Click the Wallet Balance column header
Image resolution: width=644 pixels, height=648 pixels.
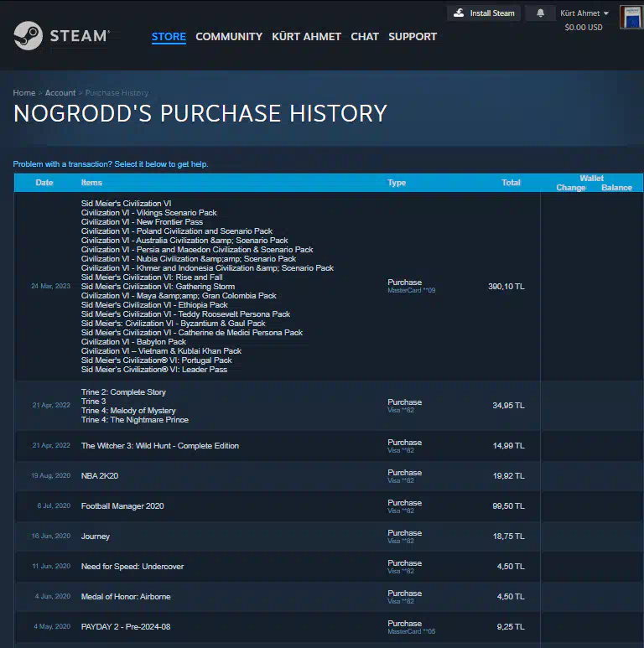pos(616,188)
